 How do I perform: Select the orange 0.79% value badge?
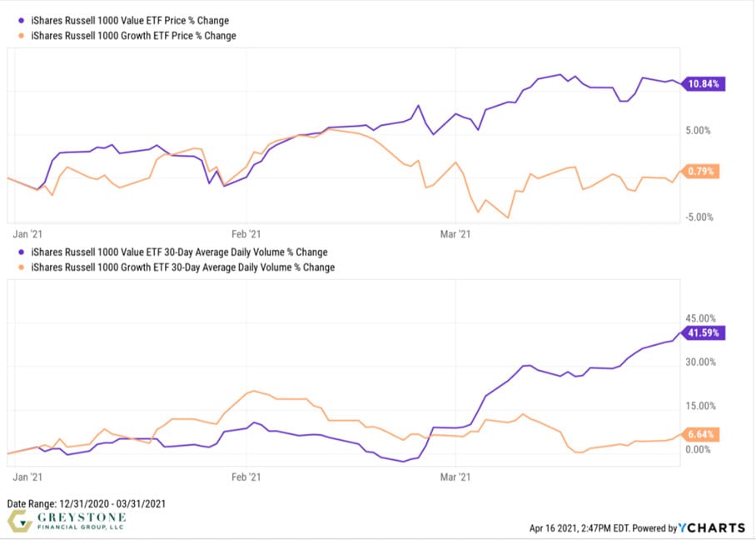[701, 172]
